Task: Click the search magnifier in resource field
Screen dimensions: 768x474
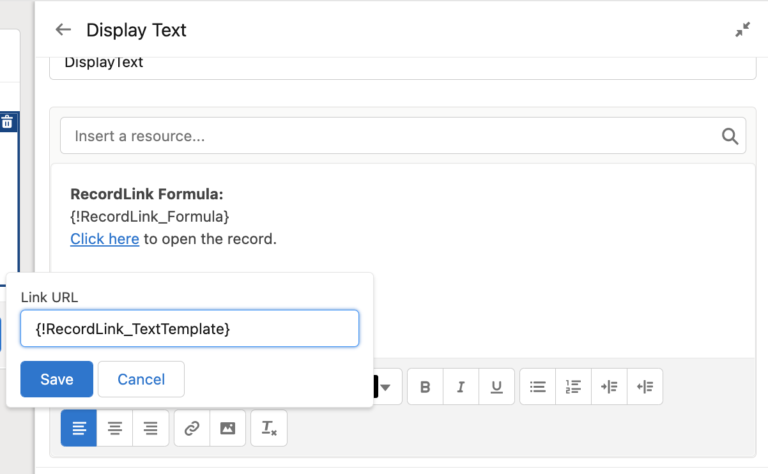Action: coord(730,136)
